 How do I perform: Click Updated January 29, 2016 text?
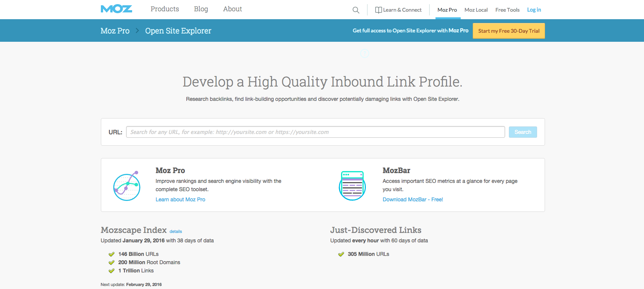tap(132, 240)
